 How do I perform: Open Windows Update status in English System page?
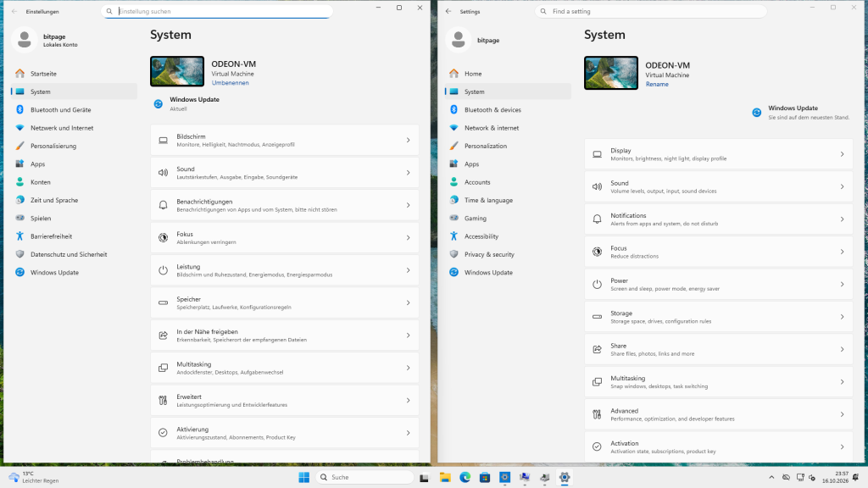point(801,113)
